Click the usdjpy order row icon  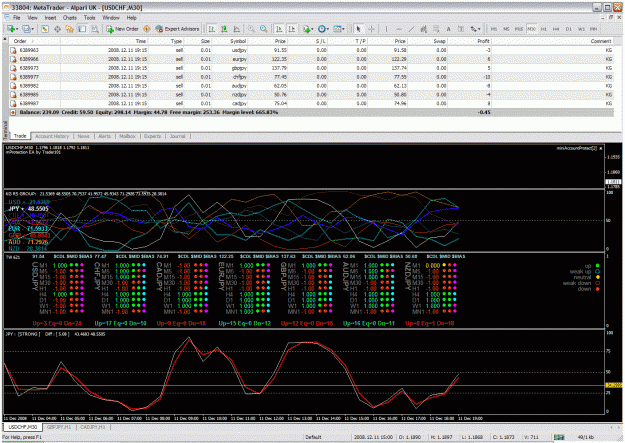(x=13, y=50)
